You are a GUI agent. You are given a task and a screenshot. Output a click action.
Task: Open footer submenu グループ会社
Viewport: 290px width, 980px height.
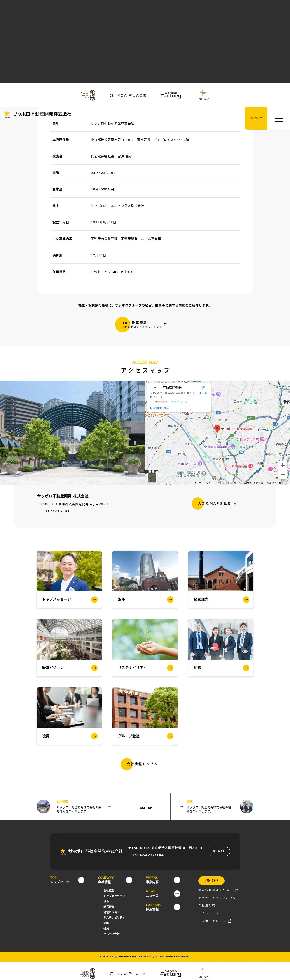(x=111, y=934)
